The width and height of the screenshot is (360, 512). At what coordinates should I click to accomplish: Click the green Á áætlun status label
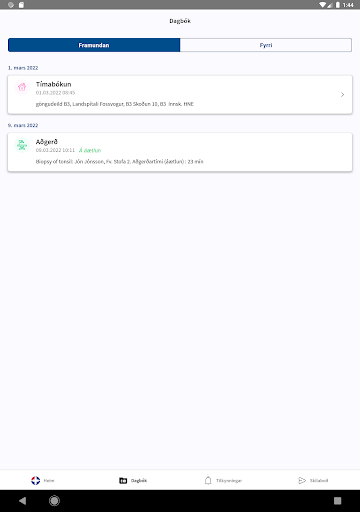[x=90, y=150]
